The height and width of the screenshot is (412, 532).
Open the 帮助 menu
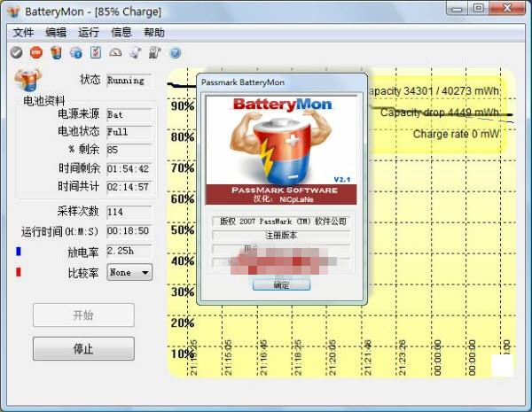tap(154, 33)
